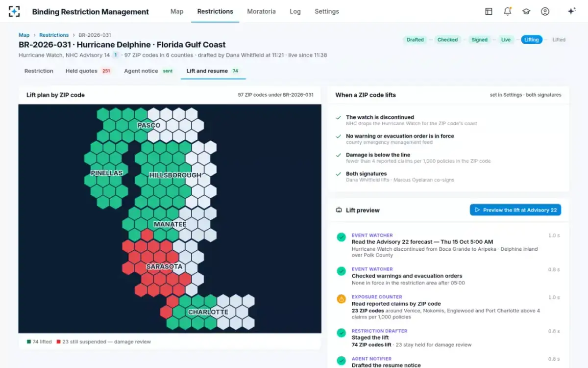Switch to the Restriction sub-tab

click(x=39, y=71)
